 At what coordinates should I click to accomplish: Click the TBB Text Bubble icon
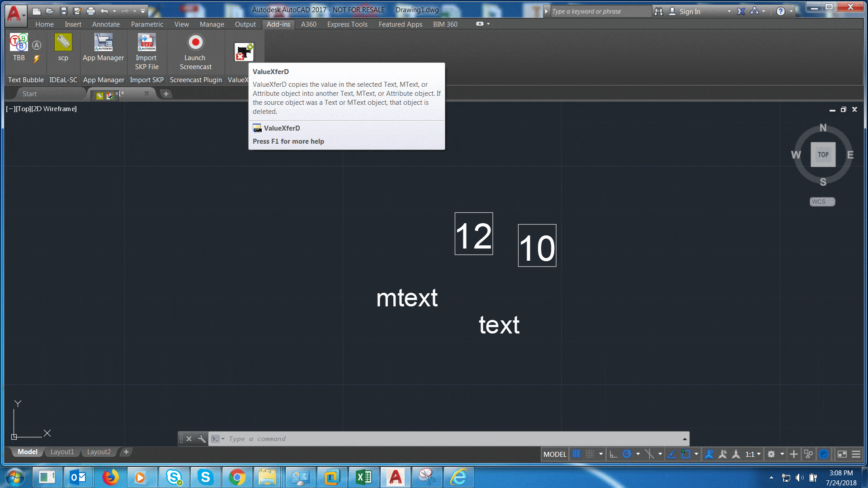pos(19,42)
